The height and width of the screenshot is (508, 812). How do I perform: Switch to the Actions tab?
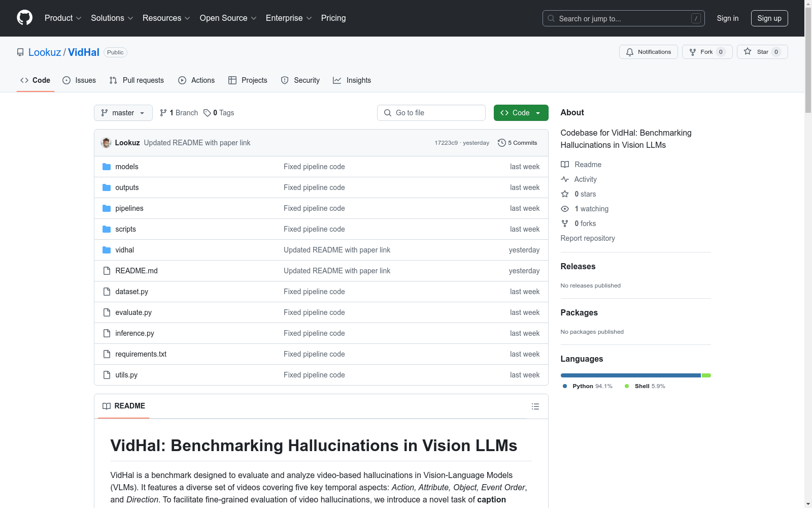[196, 80]
